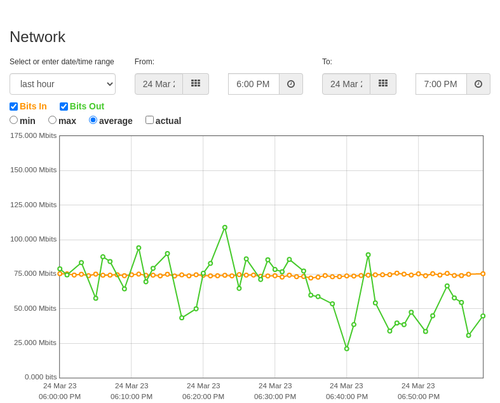The height and width of the screenshot is (403, 500).
Task: Open the From date calendar picker
Action: pyautogui.click(x=196, y=84)
